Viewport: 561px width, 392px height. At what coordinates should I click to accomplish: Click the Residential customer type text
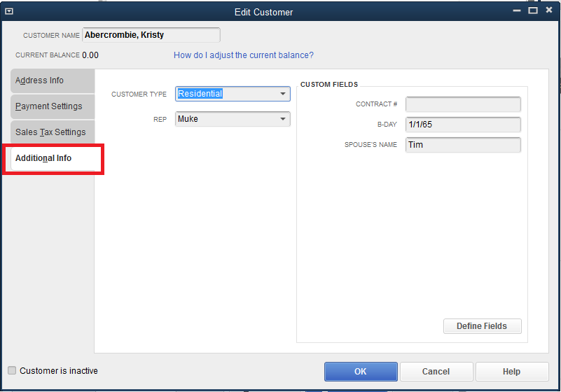point(200,94)
